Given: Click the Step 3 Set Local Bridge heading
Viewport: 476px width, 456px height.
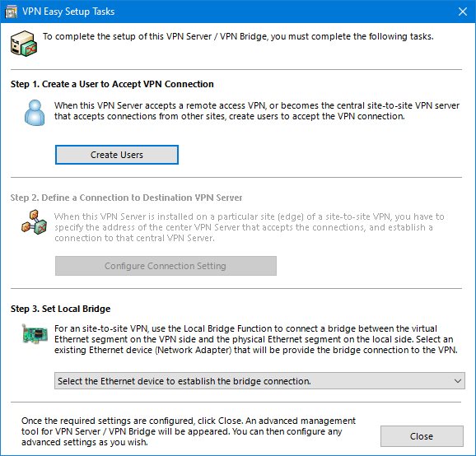Looking at the screenshot, I should [x=60, y=309].
